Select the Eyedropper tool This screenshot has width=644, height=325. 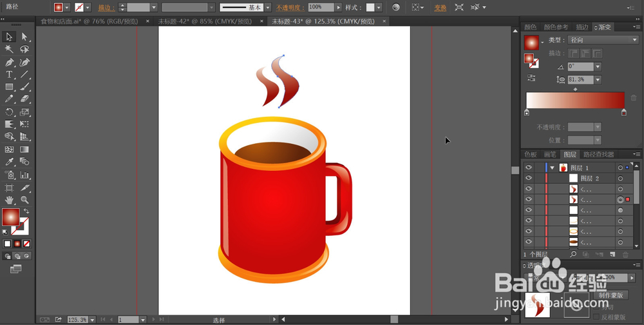pyautogui.click(x=9, y=162)
